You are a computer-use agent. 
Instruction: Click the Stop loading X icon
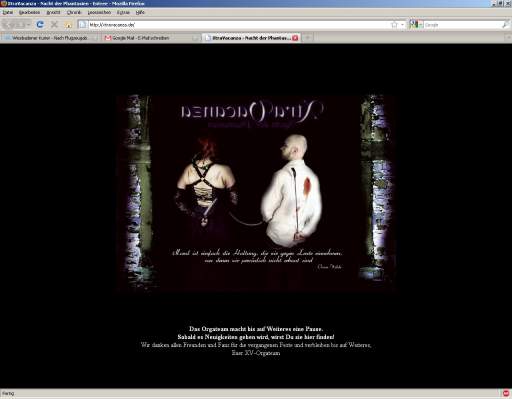54,24
